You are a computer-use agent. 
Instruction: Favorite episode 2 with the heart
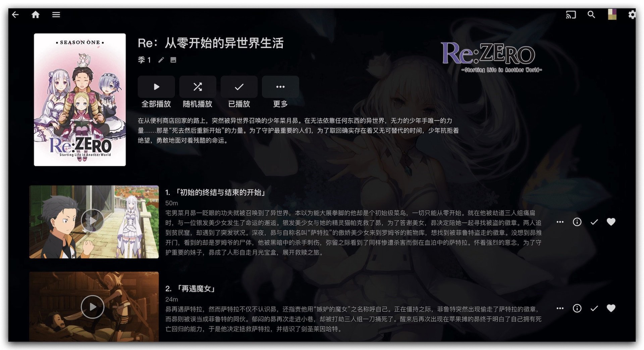coord(611,308)
